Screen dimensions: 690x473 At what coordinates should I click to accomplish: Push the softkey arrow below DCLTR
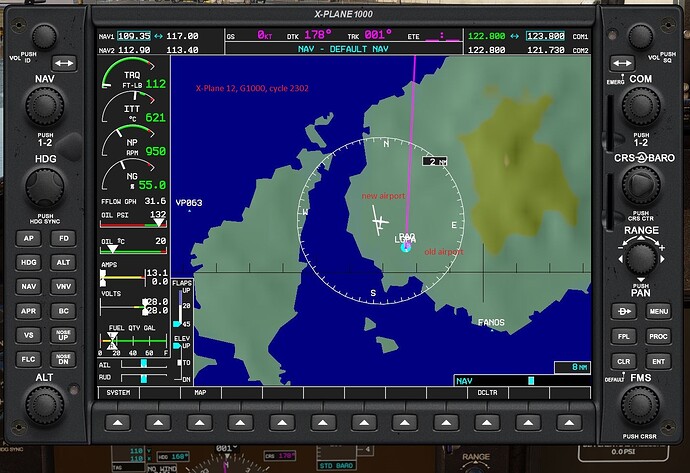(486, 423)
